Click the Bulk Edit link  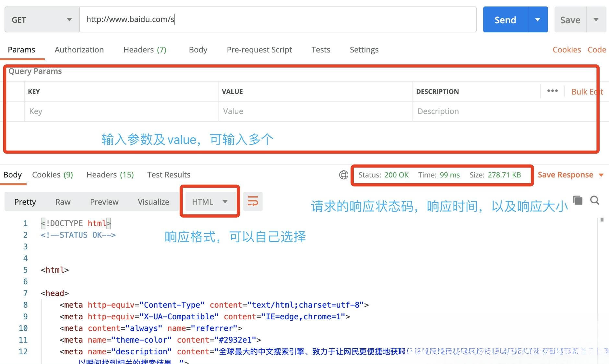[x=587, y=92]
